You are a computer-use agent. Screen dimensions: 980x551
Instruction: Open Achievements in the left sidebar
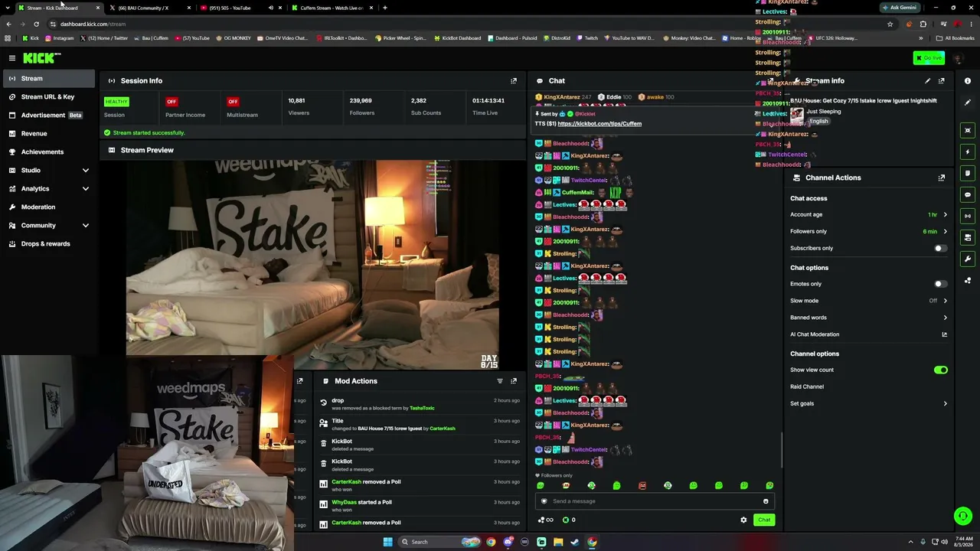[49, 152]
